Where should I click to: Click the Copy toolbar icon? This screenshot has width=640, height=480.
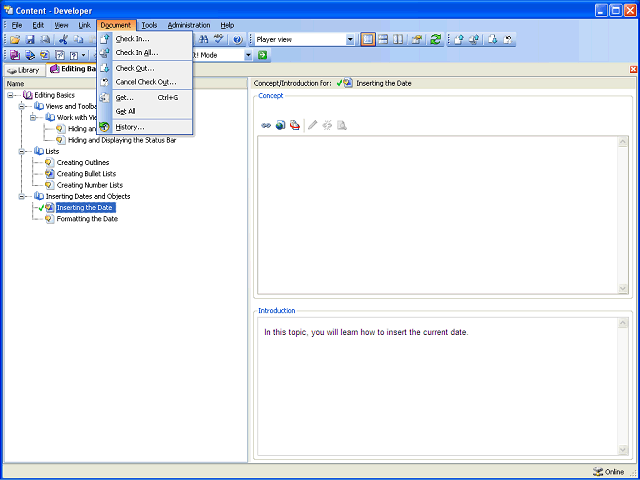pos(78,40)
